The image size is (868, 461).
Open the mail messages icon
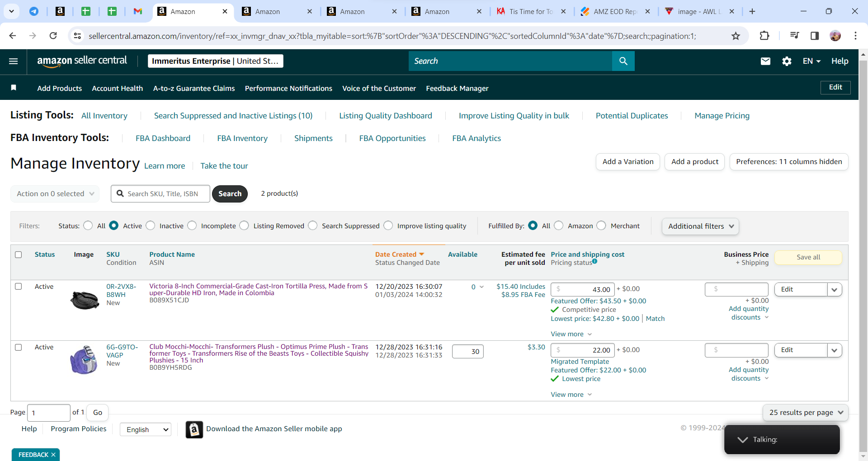coord(765,61)
